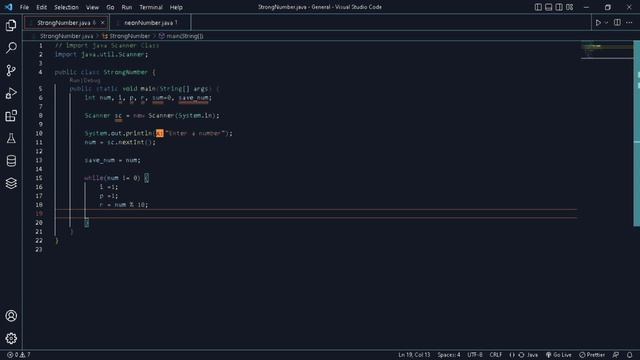Open the editor More Actions ellipsis

629,23
